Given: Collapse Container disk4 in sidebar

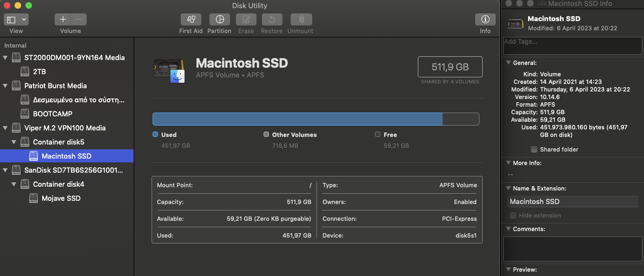Looking at the screenshot, I should click(14, 185).
